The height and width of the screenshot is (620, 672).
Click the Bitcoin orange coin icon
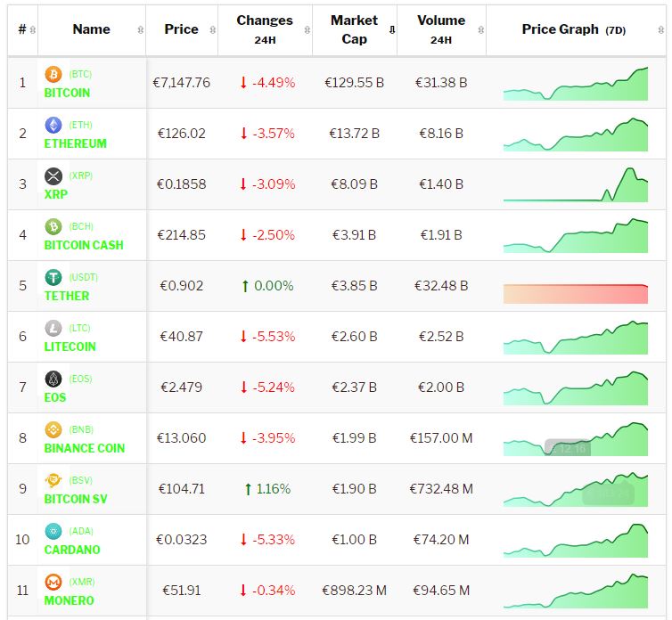click(53, 75)
